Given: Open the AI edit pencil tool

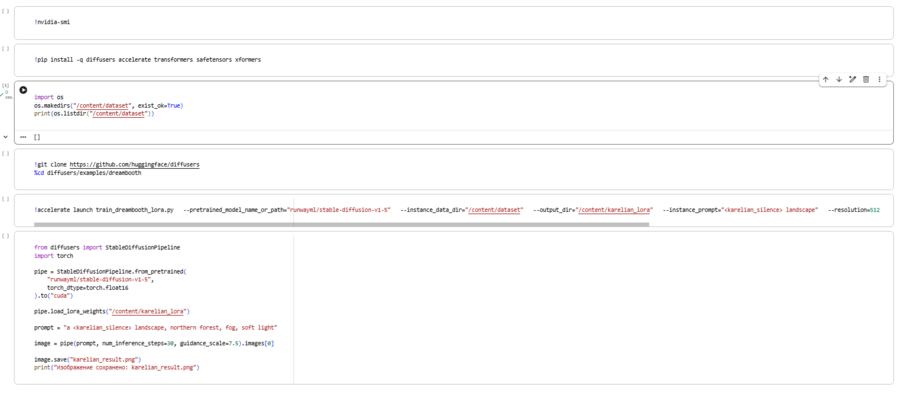Looking at the screenshot, I should [852, 80].
